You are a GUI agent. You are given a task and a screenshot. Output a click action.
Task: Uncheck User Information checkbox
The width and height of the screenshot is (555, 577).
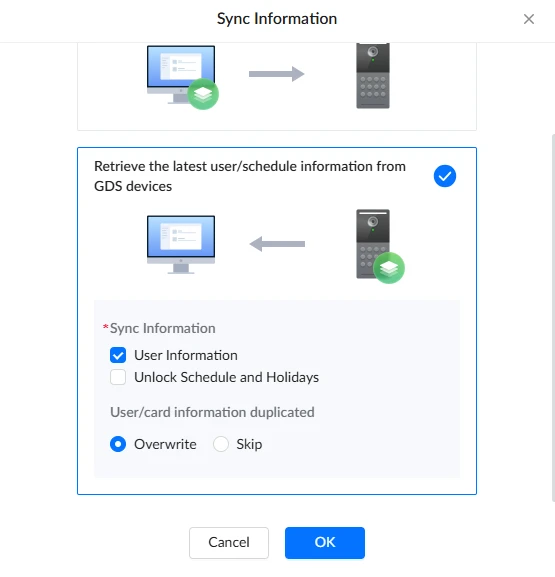pyautogui.click(x=118, y=355)
